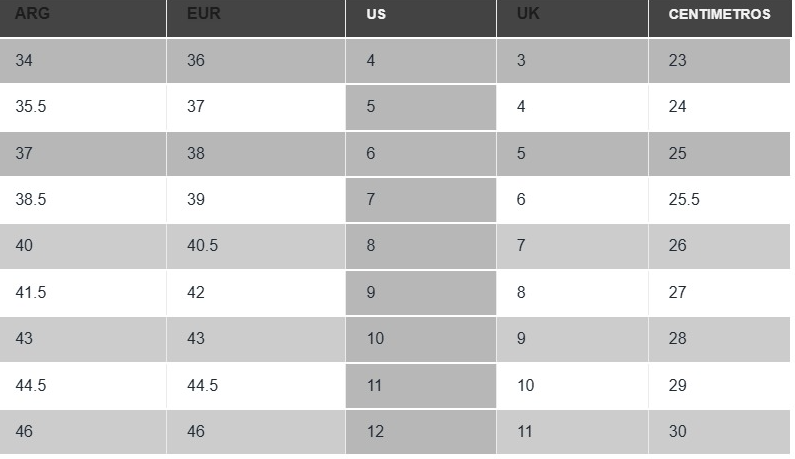Select EUR size 42 cell
This screenshot has height=459, width=795.
click(256, 293)
